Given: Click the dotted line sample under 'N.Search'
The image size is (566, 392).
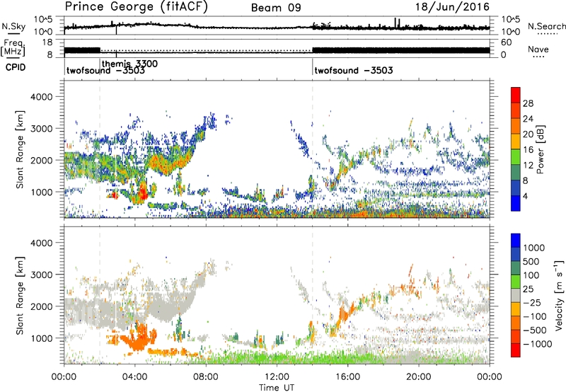Looking at the screenshot, I should click(548, 34).
